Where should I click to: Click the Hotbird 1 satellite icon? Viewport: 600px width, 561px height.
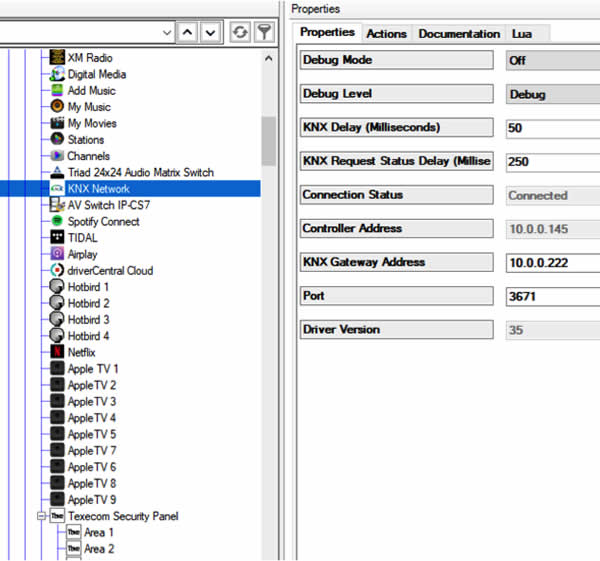tap(57, 286)
